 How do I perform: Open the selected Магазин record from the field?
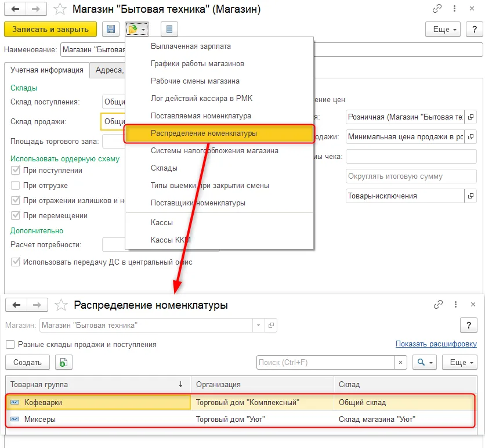[271, 325]
